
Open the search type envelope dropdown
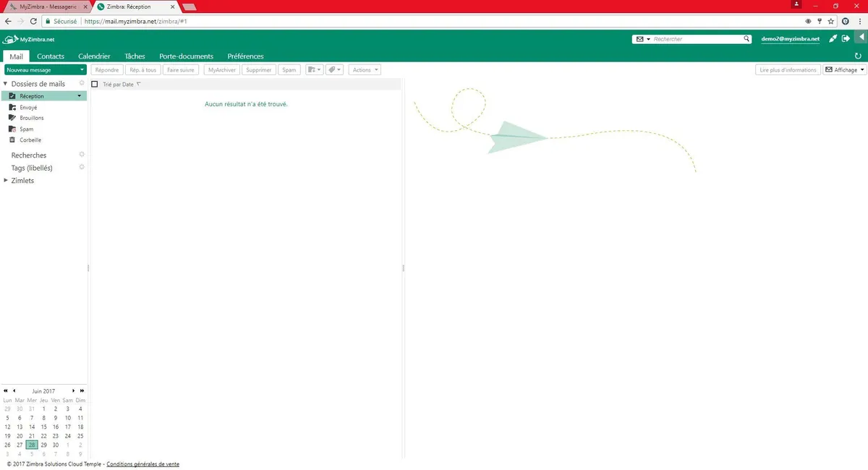pyautogui.click(x=643, y=39)
